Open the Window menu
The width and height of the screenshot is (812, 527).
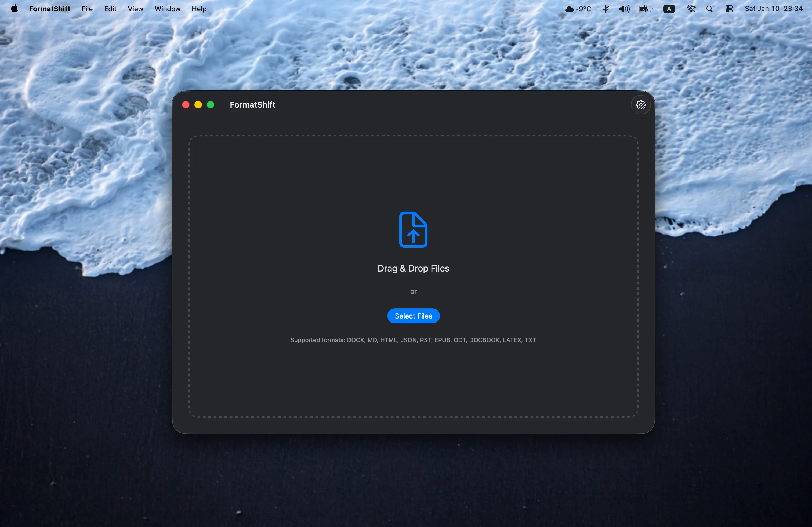click(167, 9)
